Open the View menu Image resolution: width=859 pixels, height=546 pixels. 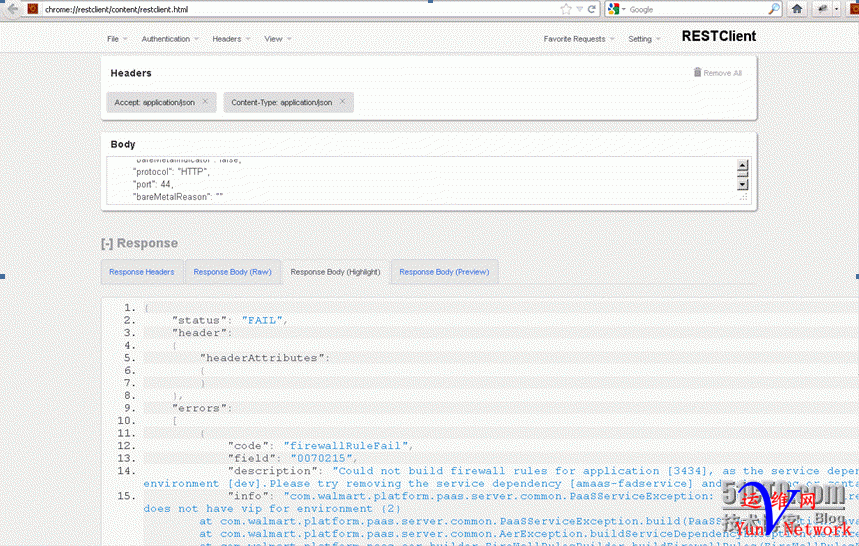click(x=278, y=39)
